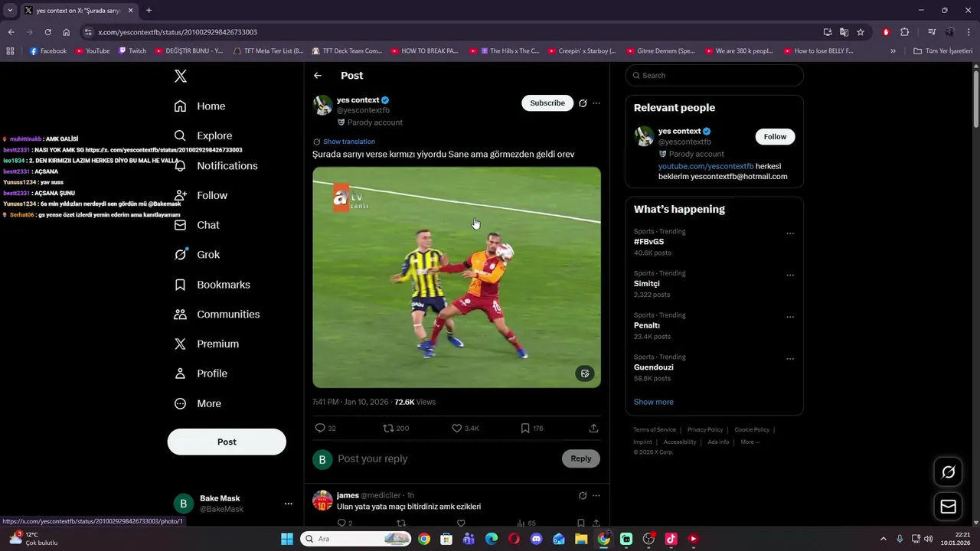Click the white Post button
This screenshot has height=551, width=980.
(227, 442)
